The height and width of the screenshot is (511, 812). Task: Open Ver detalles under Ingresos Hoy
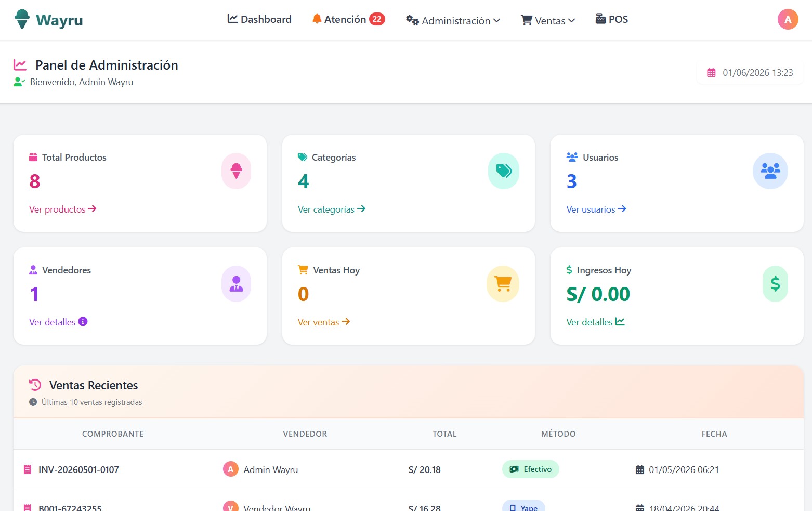click(x=596, y=322)
